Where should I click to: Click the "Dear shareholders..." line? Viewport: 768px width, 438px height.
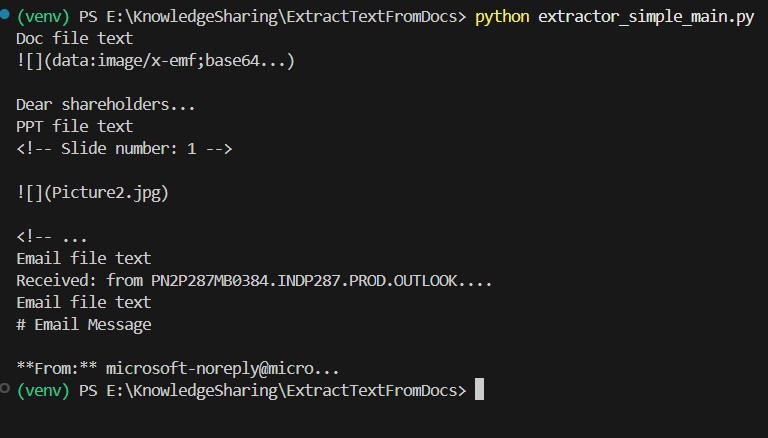click(106, 104)
